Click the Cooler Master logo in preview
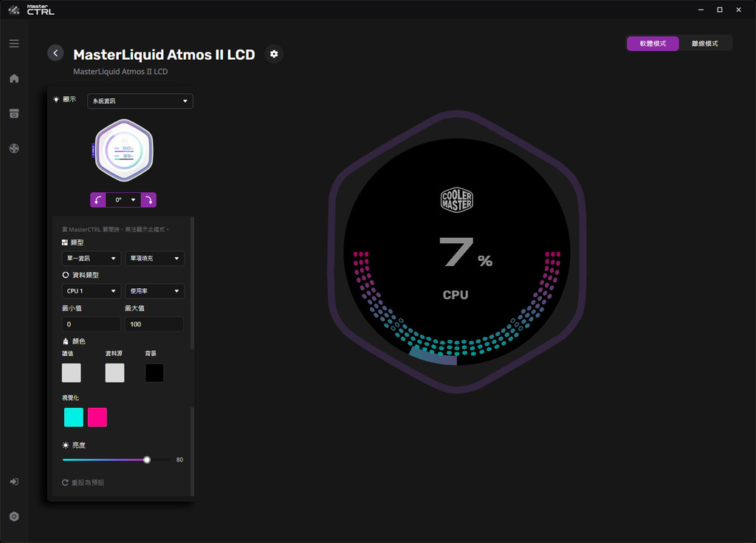The image size is (756, 543). (x=456, y=199)
